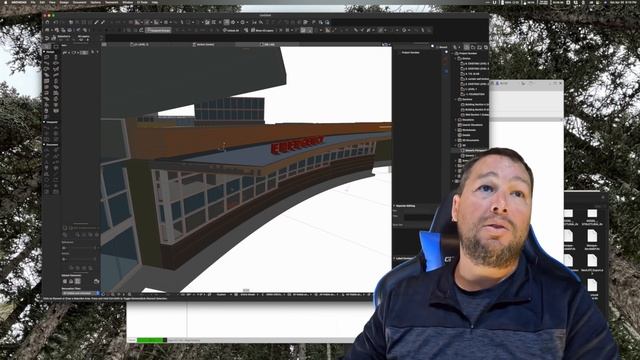This screenshot has width=640, height=360.
Task: Open the tab overview icon beside the tabs
Action: tap(104, 44)
